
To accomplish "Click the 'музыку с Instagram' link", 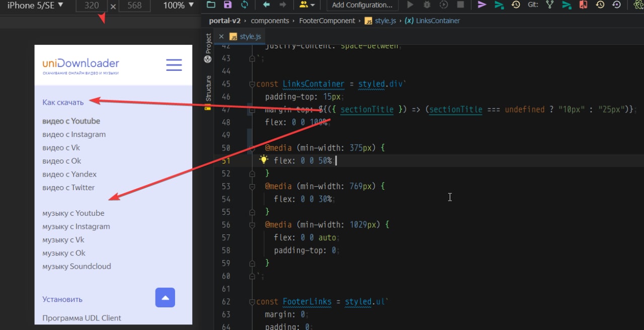I will point(76,226).
